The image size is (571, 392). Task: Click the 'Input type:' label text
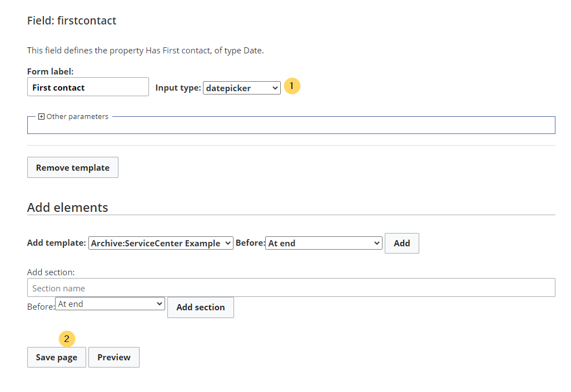pyautogui.click(x=178, y=88)
